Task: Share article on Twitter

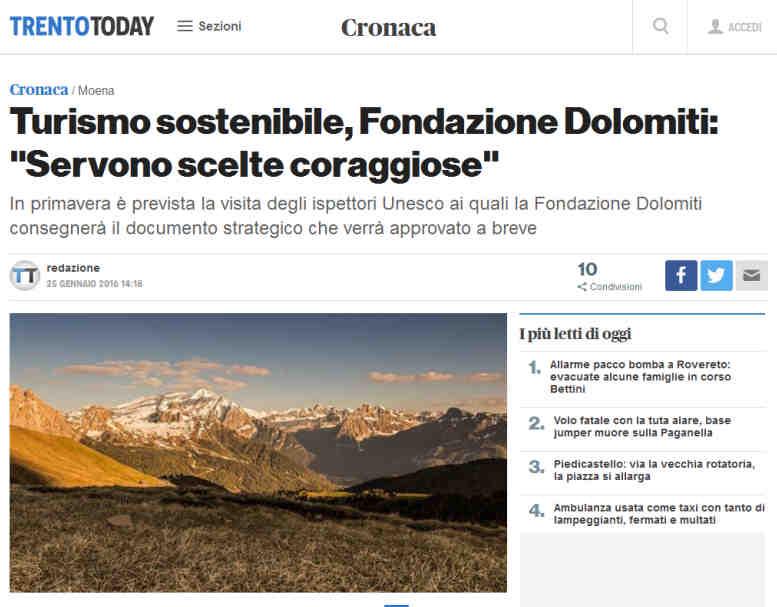Action: coord(716,276)
